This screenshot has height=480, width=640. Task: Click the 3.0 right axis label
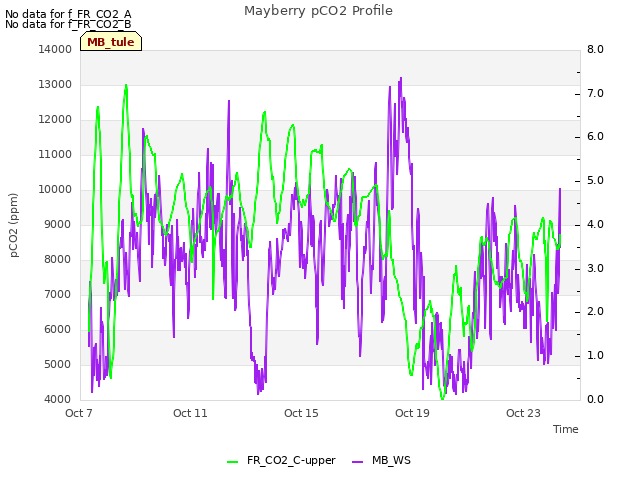[x=595, y=269]
